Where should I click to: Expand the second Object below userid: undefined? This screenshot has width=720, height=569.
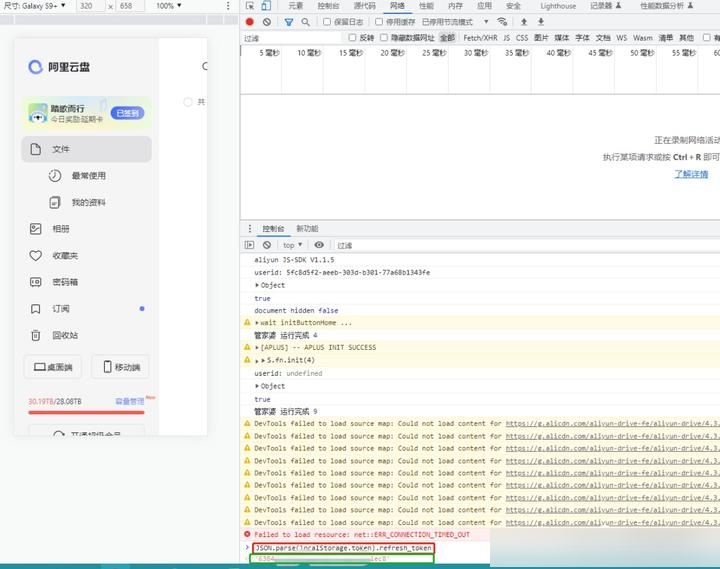tap(257, 386)
